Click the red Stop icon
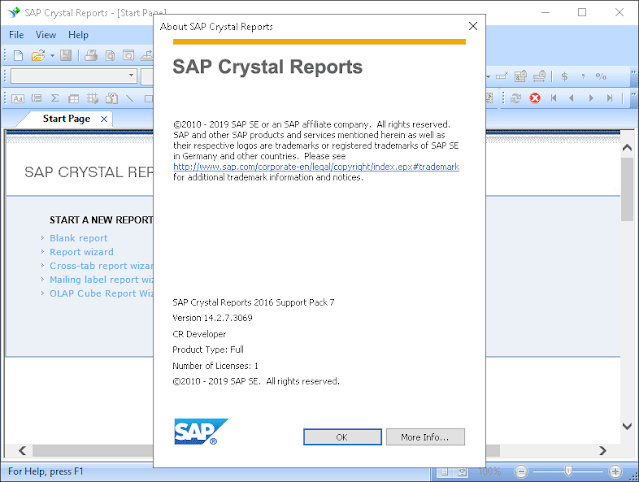This screenshot has height=482, width=639. pyautogui.click(x=535, y=98)
